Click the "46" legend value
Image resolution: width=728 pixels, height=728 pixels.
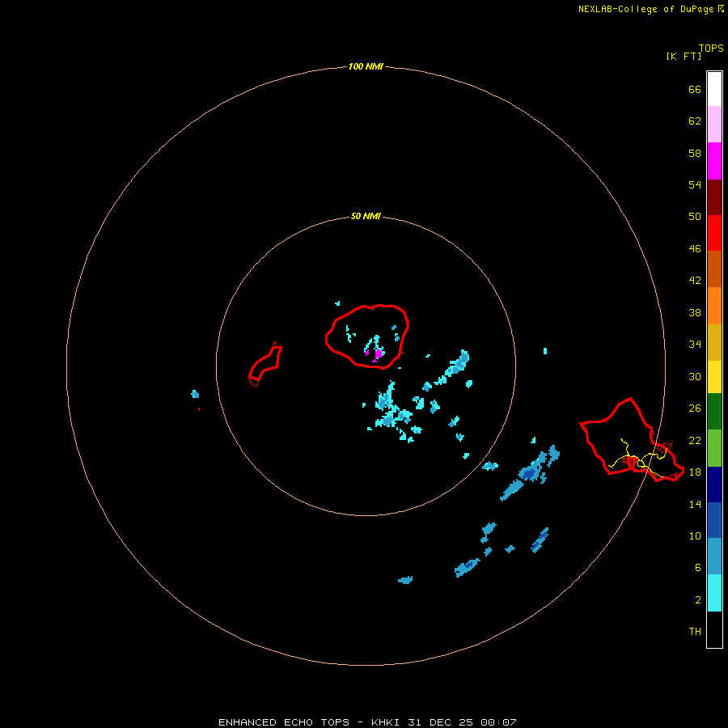[x=695, y=248]
